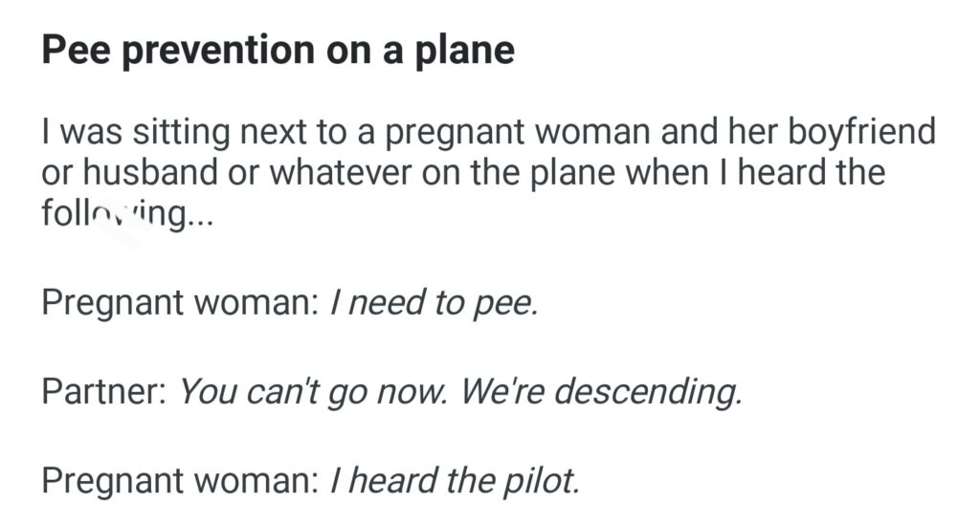980x524 pixels.
Task: Click the italic line "I heard the pilot."
Action: tap(455, 480)
